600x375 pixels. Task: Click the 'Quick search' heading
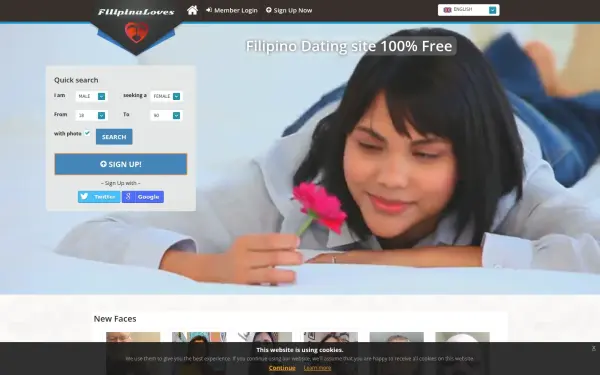76,80
